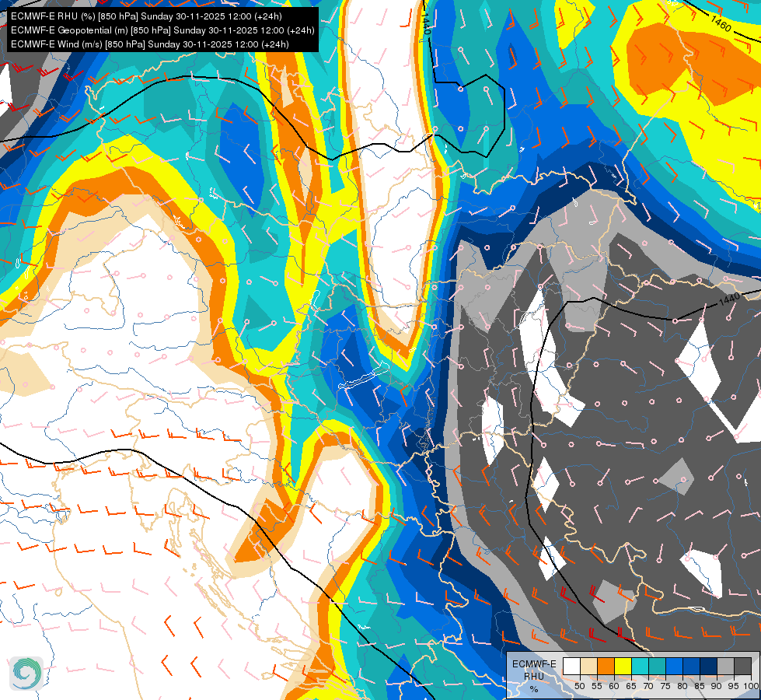Select the ECMWF-E Geopotential (m) title line
The height and width of the screenshot is (700, 761).
[x=162, y=30]
